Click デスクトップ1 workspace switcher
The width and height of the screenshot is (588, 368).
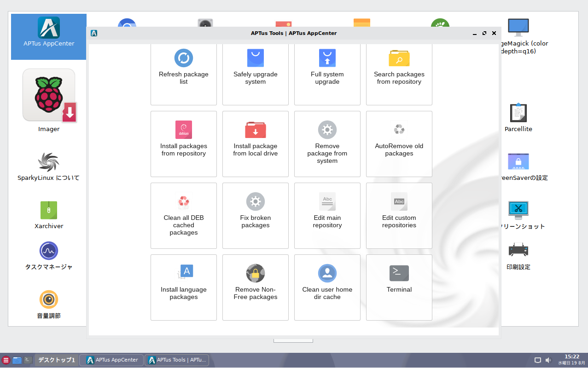tap(56, 360)
